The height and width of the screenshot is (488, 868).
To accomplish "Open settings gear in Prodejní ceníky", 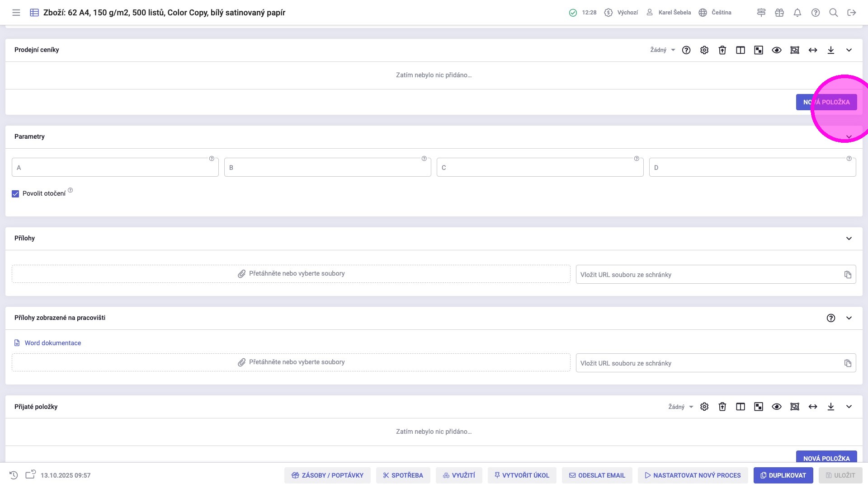I will 704,50.
